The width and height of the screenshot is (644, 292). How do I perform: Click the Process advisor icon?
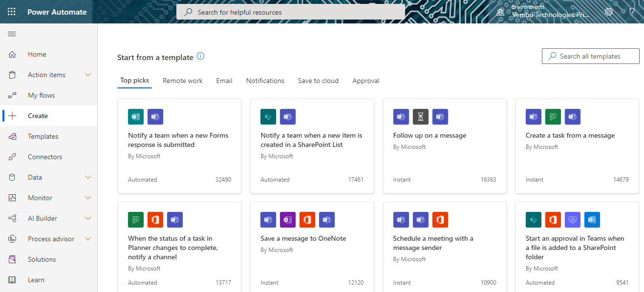pos(13,239)
